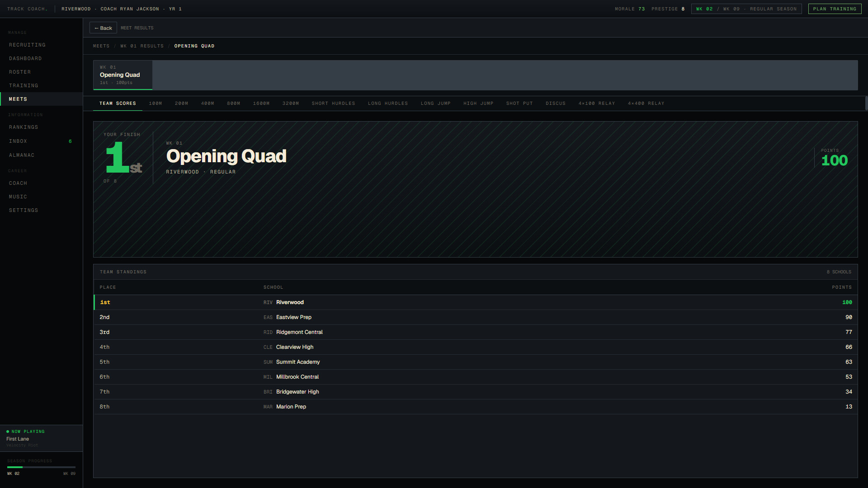The image size is (868, 488).
Task: Switch to the 100M event tab
Action: [156, 103]
